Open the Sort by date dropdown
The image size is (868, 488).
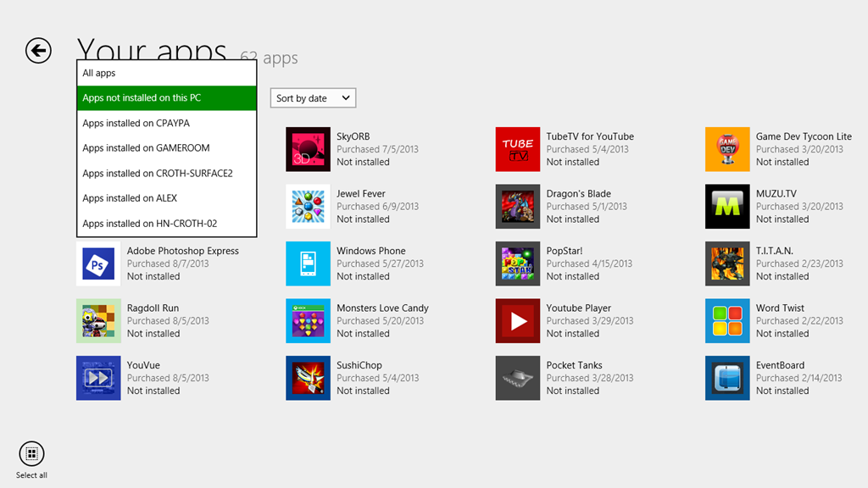pos(313,98)
